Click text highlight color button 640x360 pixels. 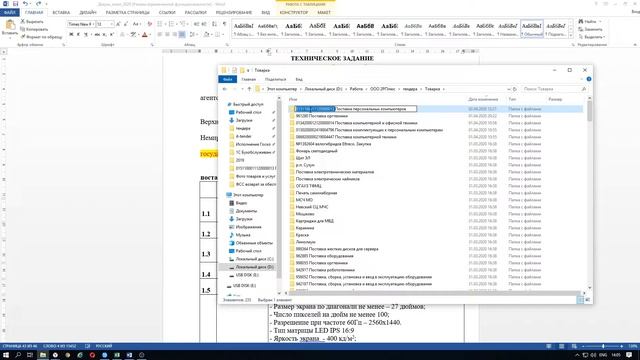pyautogui.click(x=133, y=35)
